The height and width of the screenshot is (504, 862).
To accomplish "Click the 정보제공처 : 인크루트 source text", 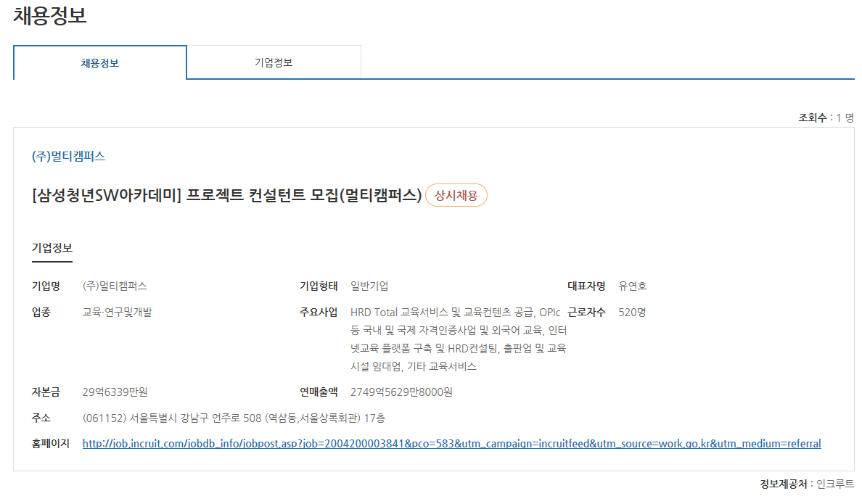I will (807, 484).
